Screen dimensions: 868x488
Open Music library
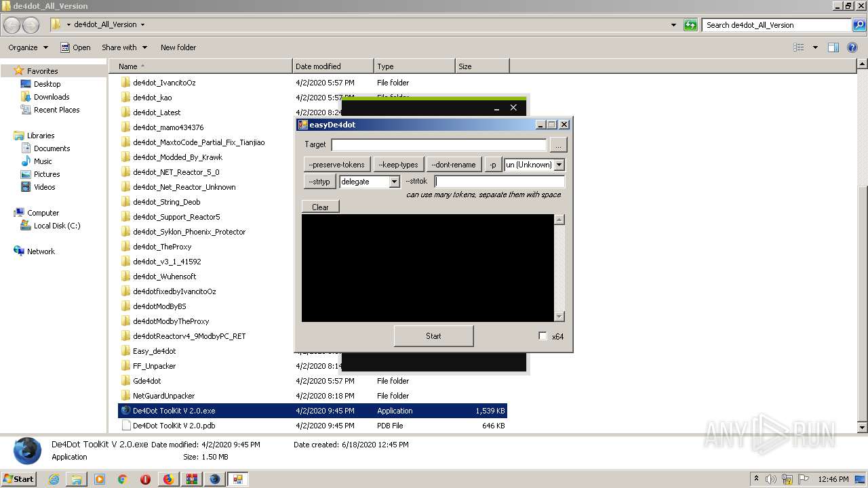pyautogui.click(x=43, y=161)
